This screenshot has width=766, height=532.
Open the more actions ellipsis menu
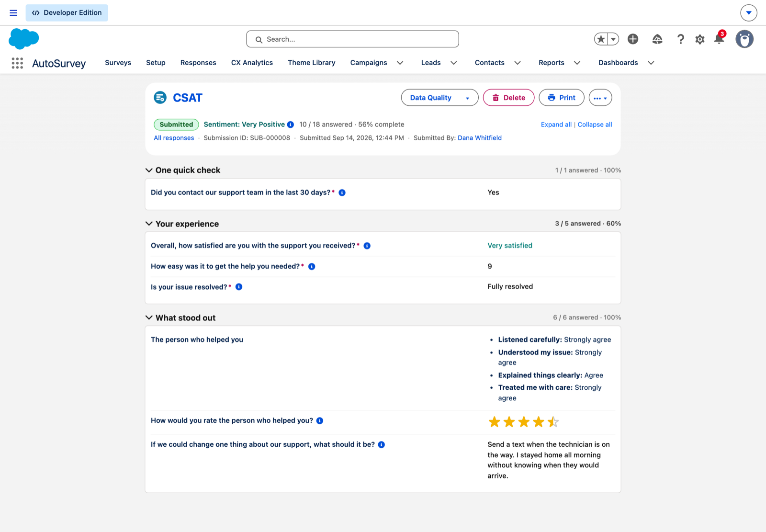[x=600, y=98]
